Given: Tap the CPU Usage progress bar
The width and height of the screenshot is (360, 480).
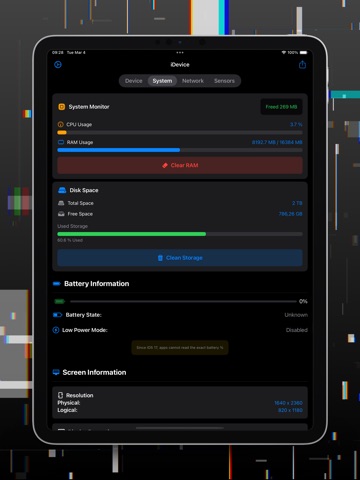Looking at the screenshot, I should point(180,132).
